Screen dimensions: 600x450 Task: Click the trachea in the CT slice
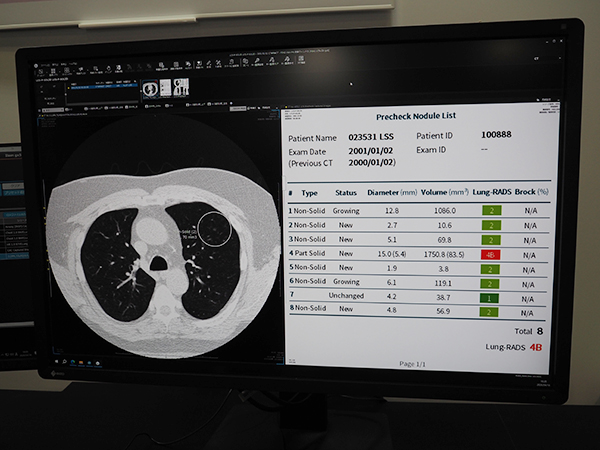click(157, 264)
